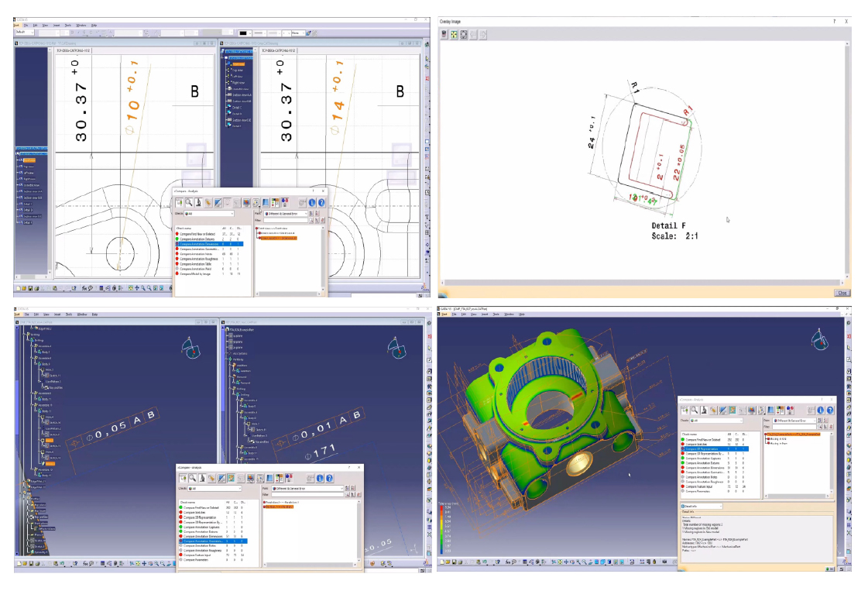The image size is (868, 591).
Task: Click blue info icon in bottom-right xCompare dialog
Action: tap(821, 410)
